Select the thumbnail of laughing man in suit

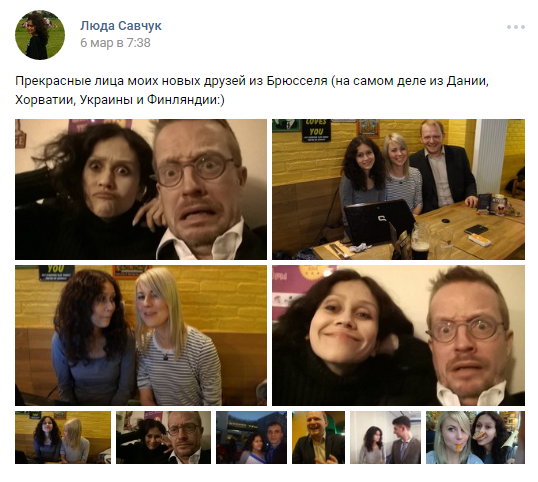point(318,437)
